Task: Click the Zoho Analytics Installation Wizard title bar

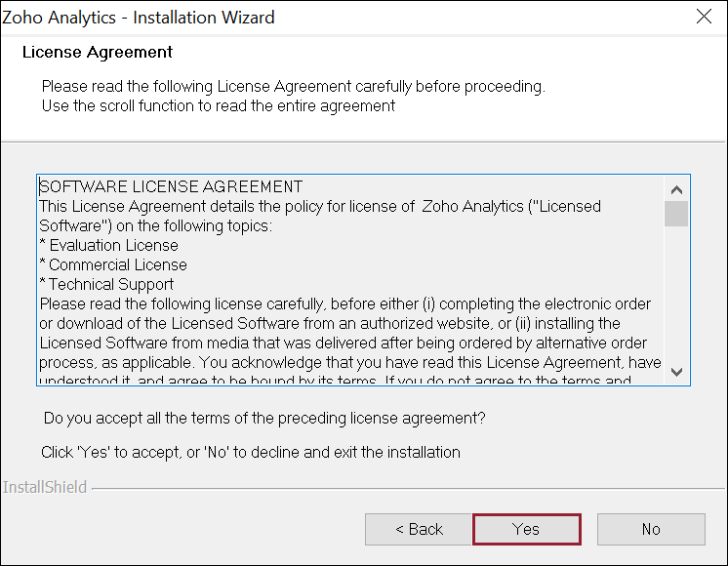Action: [293, 18]
